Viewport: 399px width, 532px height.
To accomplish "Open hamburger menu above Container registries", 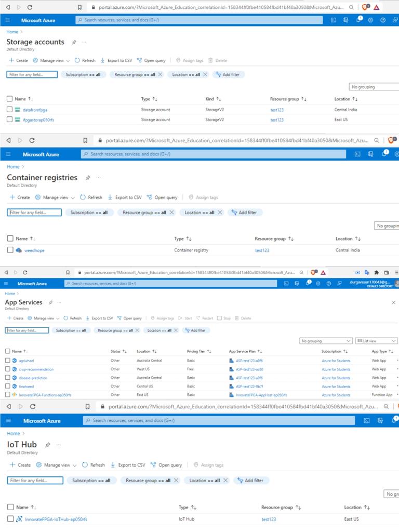I will [x=8, y=154].
